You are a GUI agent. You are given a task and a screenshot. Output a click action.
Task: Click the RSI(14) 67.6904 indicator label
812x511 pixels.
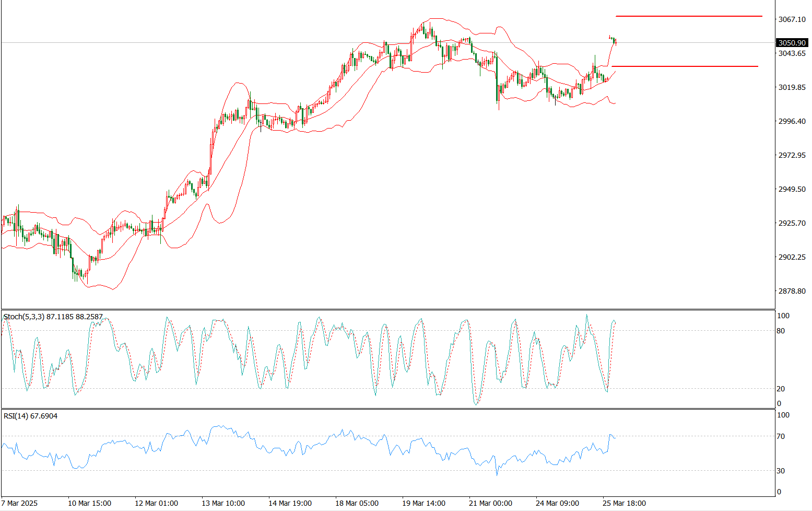[x=31, y=416]
